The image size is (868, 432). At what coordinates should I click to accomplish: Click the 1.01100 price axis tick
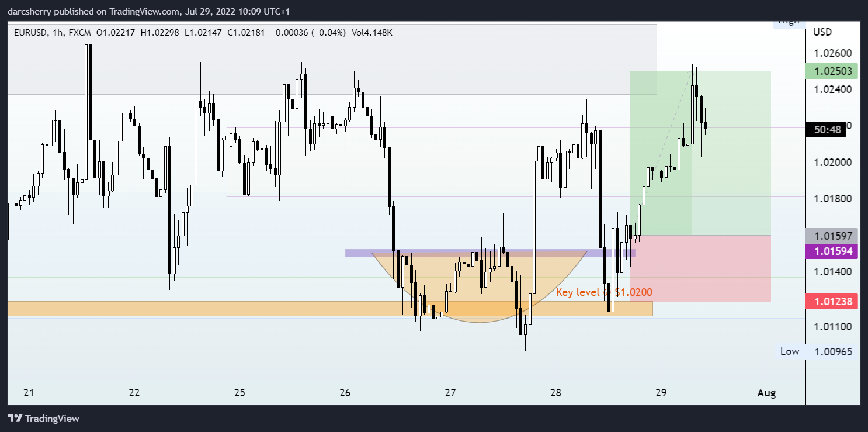pyautogui.click(x=832, y=326)
